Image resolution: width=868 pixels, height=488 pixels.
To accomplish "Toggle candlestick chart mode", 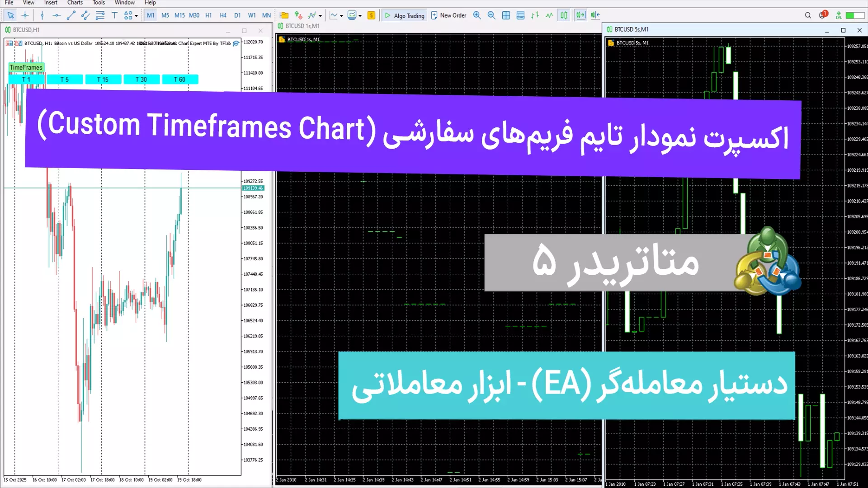I will coord(564,15).
